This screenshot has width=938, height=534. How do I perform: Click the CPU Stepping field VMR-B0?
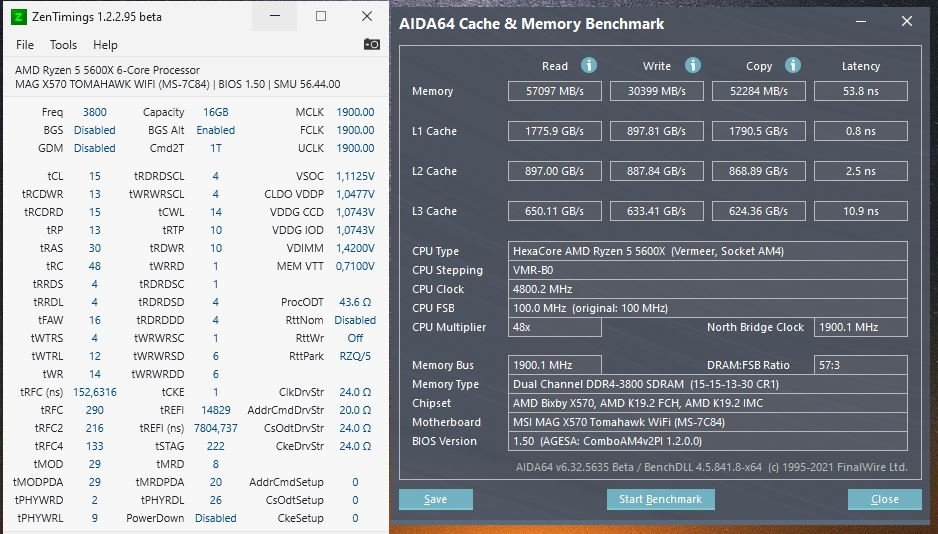pyautogui.click(x=708, y=270)
